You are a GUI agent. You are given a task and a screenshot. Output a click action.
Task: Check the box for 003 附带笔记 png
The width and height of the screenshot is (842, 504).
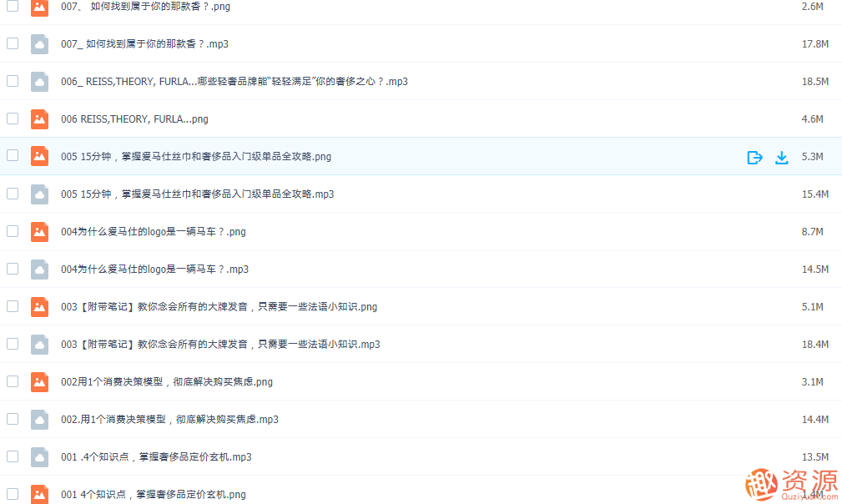pyautogui.click(x=12, y=306)
